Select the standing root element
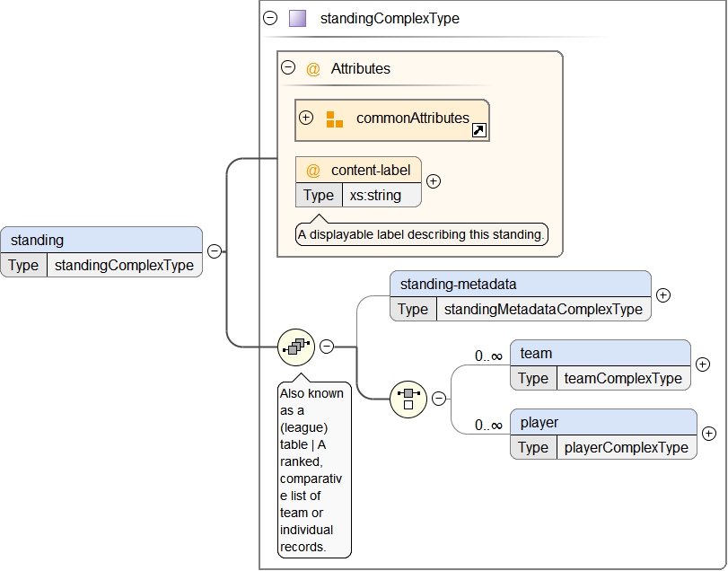The image size is (728, 571). (101, 240)
